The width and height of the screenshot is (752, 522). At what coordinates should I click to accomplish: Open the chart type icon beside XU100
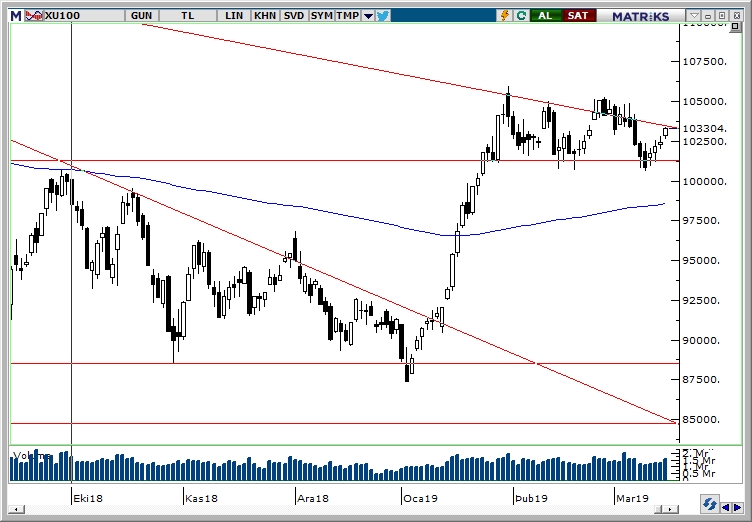click(34, 15)
